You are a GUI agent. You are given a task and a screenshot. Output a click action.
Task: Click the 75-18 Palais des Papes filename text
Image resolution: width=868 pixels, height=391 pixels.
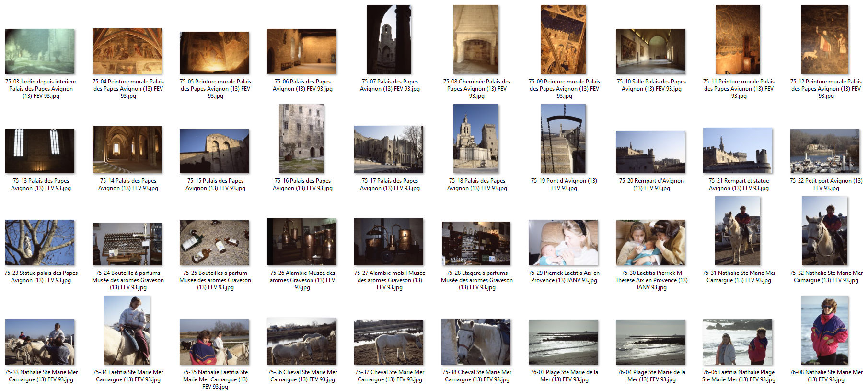[477, 185]
